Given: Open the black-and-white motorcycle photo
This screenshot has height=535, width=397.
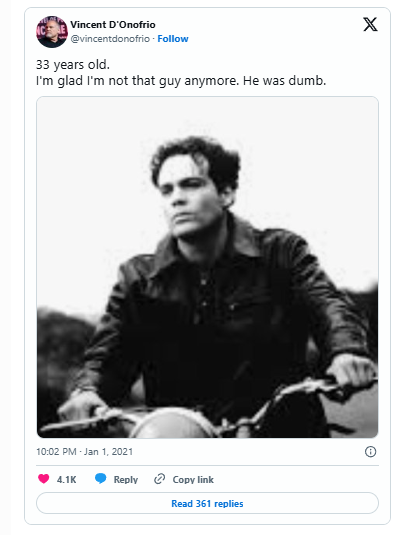Looking at the screenshot, I should point(207,267).
